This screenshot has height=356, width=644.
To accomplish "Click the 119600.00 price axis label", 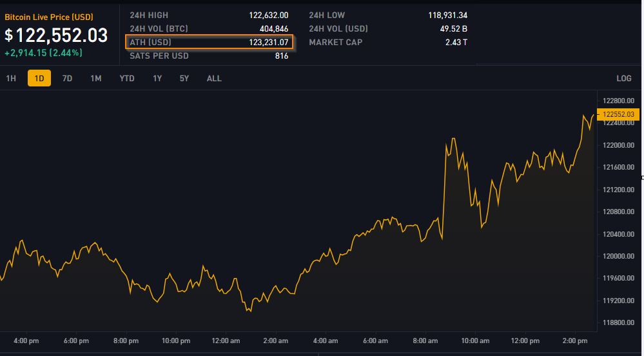I will coord(618,279).
